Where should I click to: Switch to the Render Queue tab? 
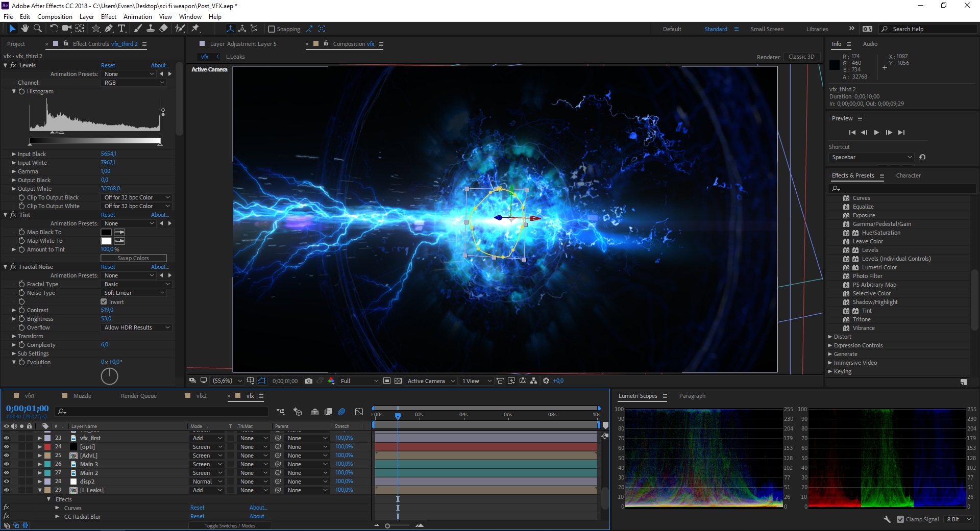[x=139, y=396]
